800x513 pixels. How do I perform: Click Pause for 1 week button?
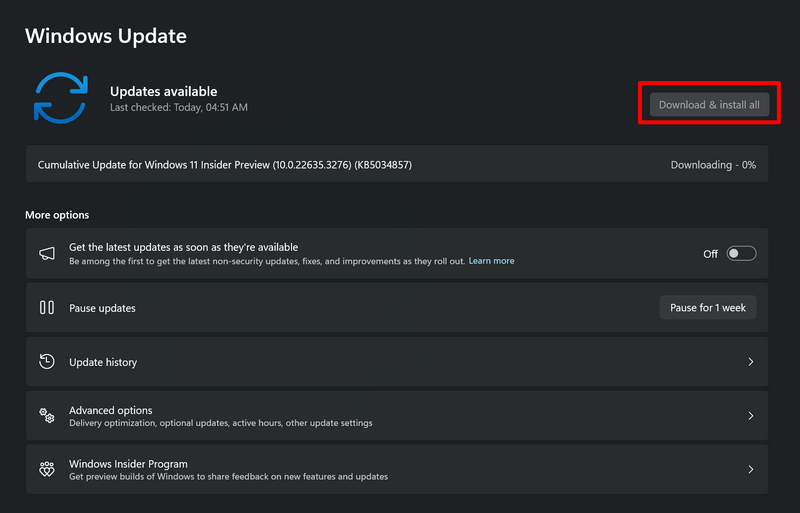coord(708,308)
